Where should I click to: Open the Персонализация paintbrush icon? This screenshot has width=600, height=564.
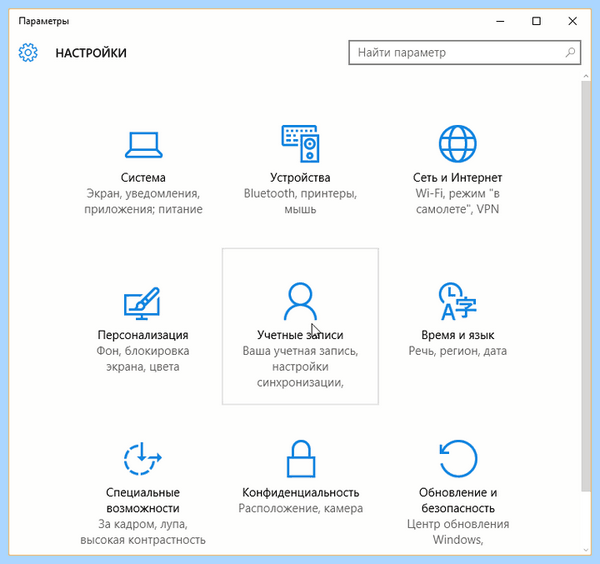(x=142, y=303)
